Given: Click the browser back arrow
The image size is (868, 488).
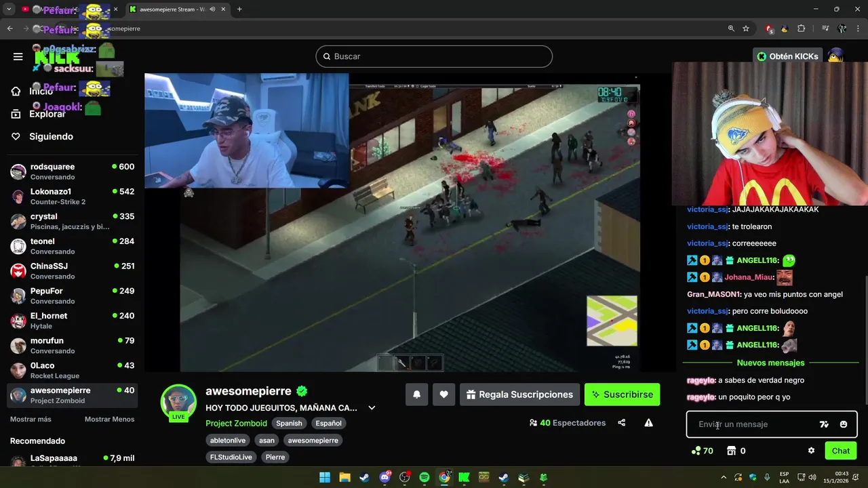Looking at the screenshot, I should click(9, 28).
